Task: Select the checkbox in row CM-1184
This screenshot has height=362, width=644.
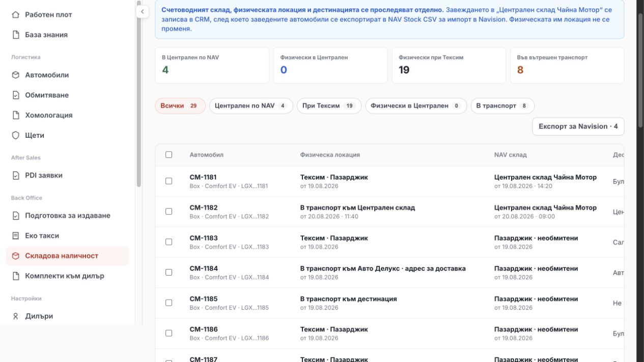Action: (x=169, y=273)
